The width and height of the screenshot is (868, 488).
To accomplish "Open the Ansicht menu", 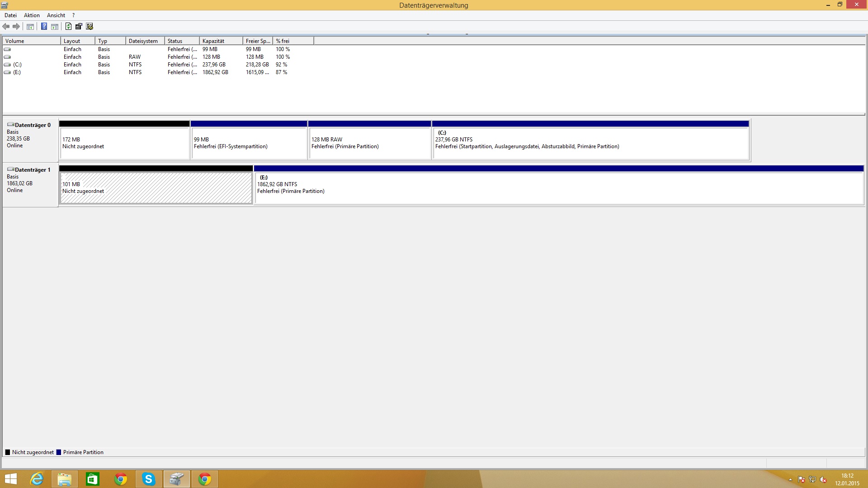I will pos(56,15).
